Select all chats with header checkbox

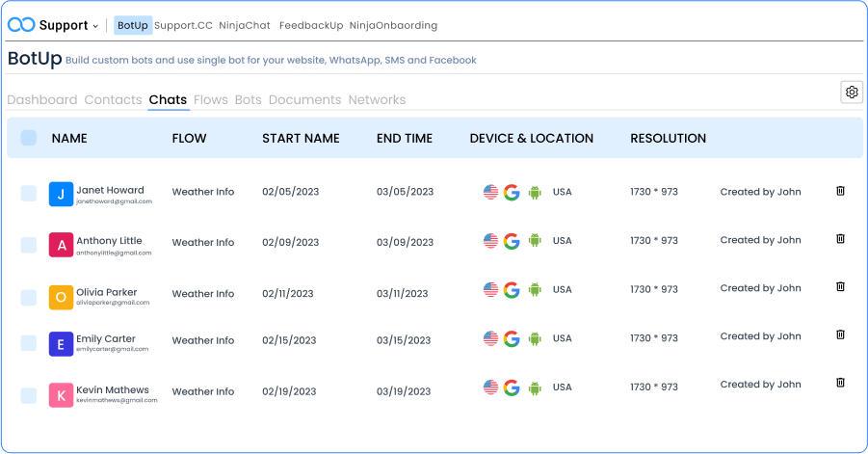(29, 138)
